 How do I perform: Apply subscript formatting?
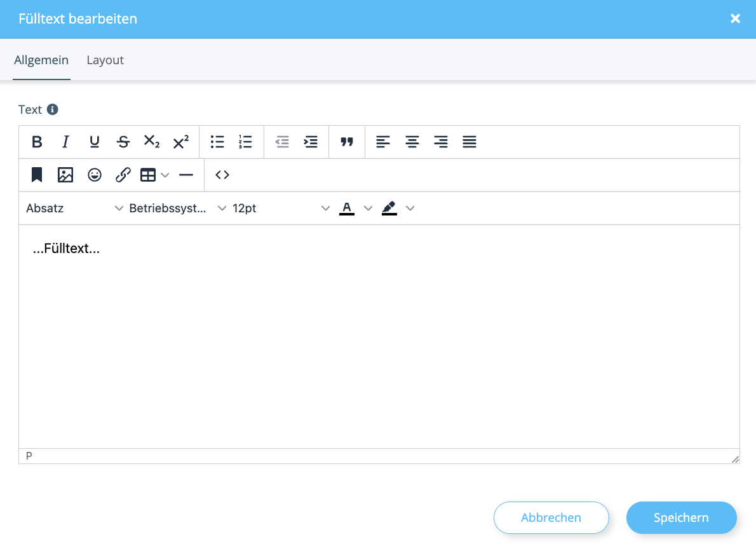pyautogui.click(x=152, y=142)
